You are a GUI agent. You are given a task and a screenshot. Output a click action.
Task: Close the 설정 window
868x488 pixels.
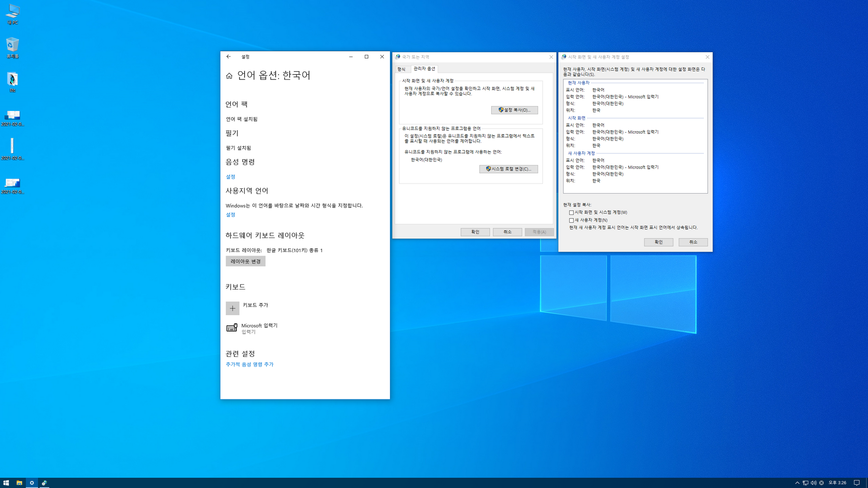382,57
